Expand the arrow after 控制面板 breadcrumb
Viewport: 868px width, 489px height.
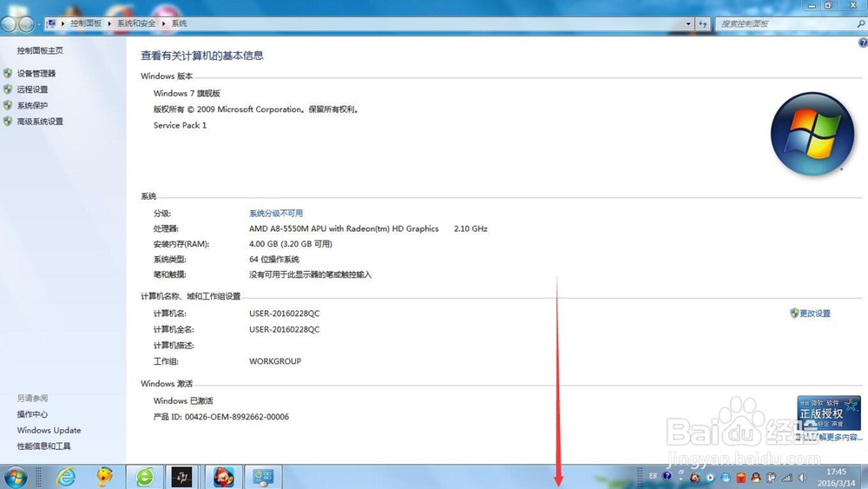pyautogui.click(x=109, y=23)
